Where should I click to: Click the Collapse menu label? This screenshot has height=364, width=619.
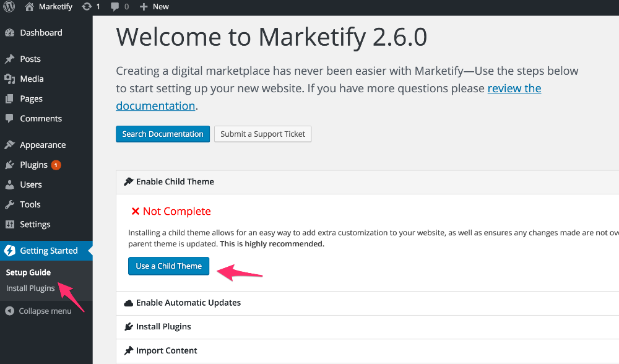(x=45, y=311)
